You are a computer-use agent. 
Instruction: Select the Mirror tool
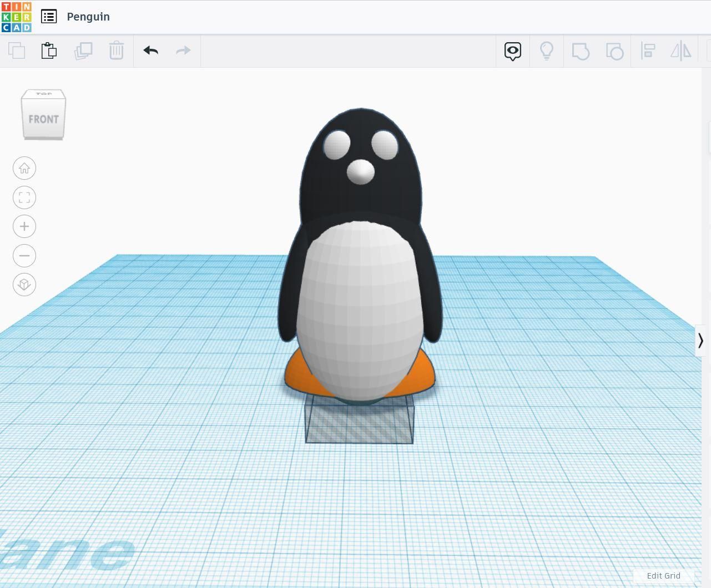(681, 51)
